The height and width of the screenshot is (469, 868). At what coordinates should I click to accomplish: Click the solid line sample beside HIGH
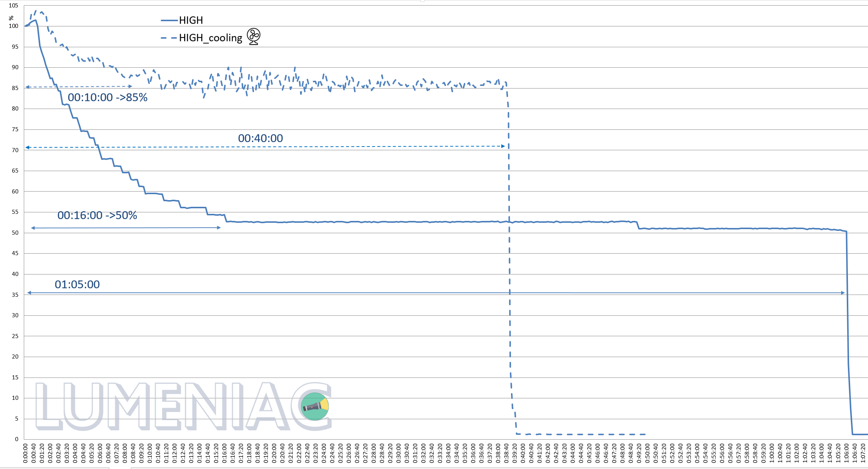pos(169,20)
